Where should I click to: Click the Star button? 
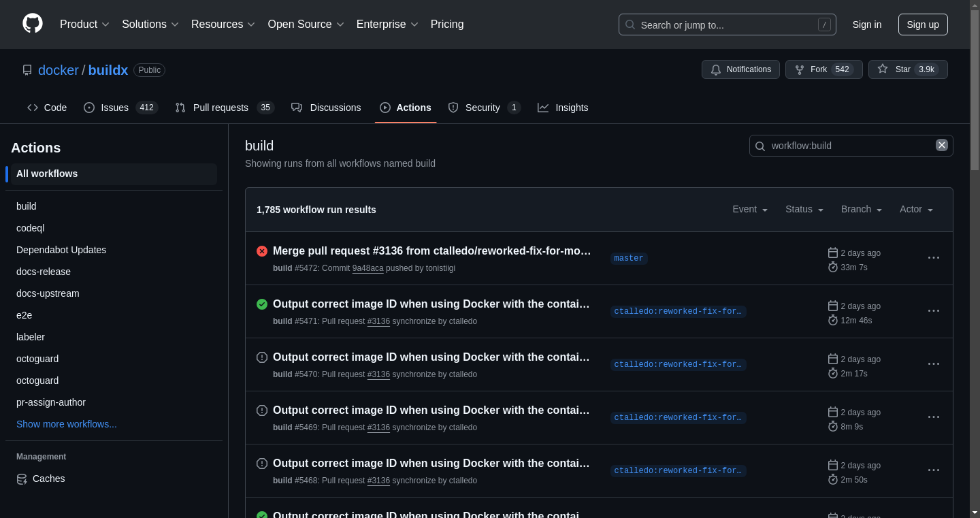(908, 69)
